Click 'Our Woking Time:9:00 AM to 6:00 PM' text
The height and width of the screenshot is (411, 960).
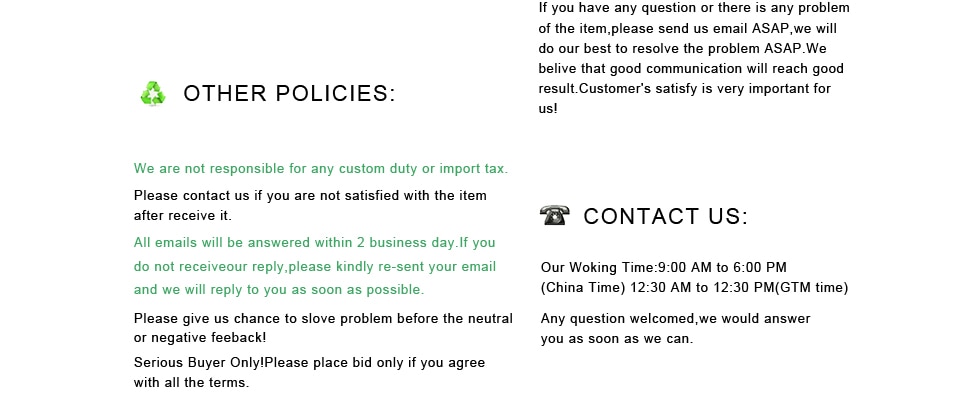click(664, 268)
